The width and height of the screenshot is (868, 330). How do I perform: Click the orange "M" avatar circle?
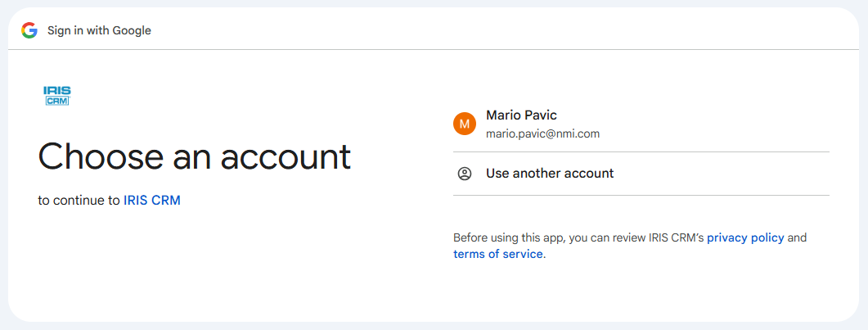coord(465,124)
